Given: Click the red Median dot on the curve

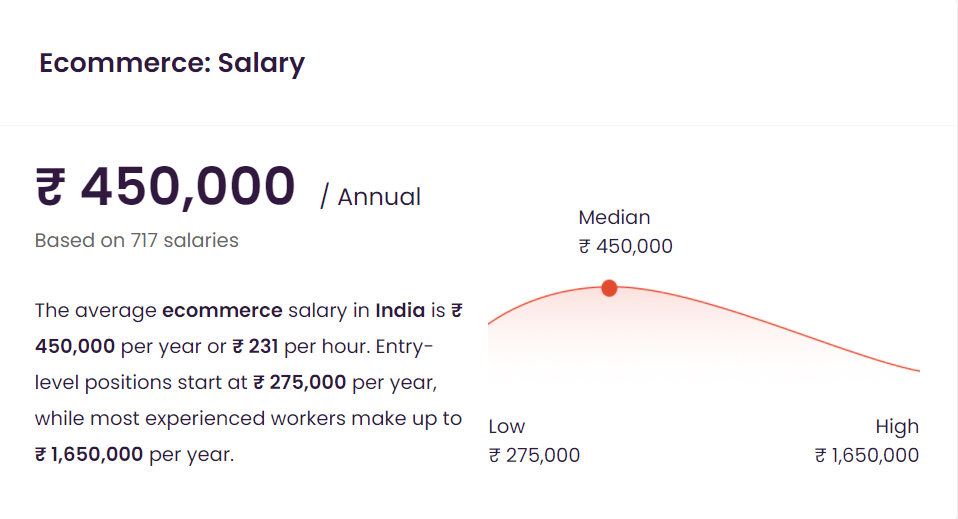Looking at the screenshot, I should coord(609,288).
